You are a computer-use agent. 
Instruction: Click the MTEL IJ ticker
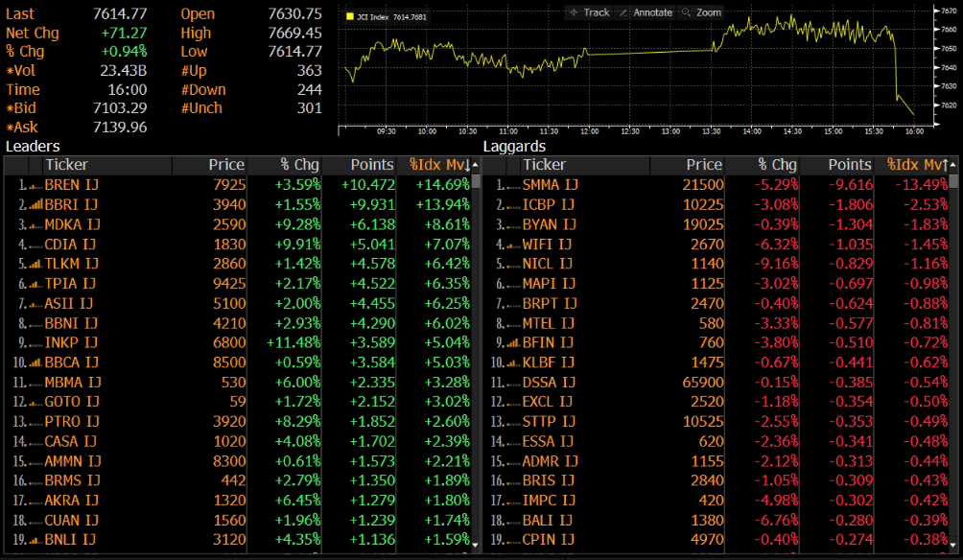[x=549, y=323]
